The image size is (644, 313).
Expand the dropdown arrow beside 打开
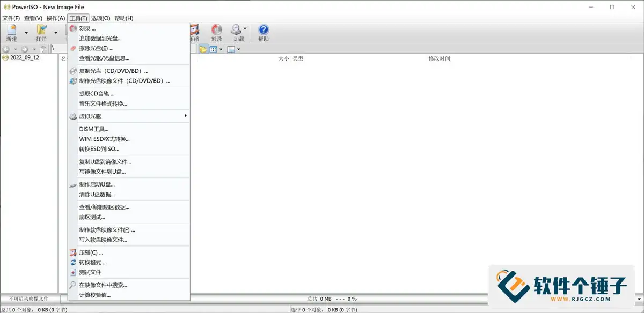tap(56, 33)
